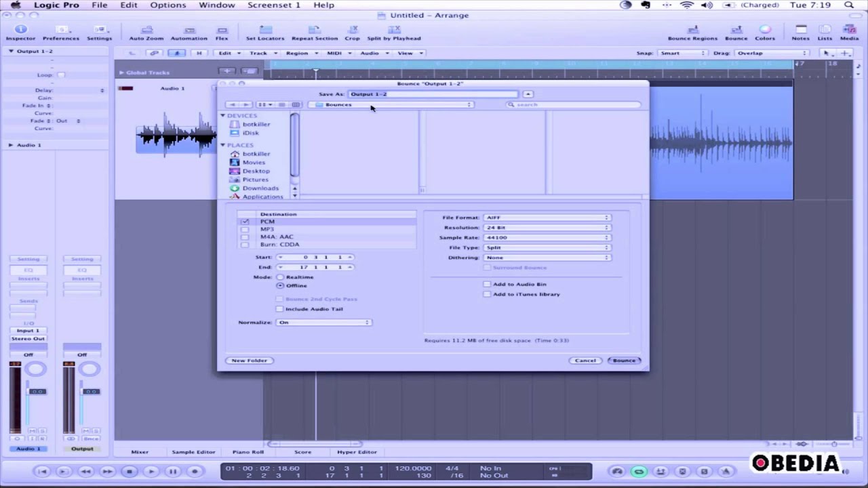Check the Burn: CDDA destination checkbox
The height and width of the screenshot is (488, 868).
pyautogui.click(x=245, y=244)
